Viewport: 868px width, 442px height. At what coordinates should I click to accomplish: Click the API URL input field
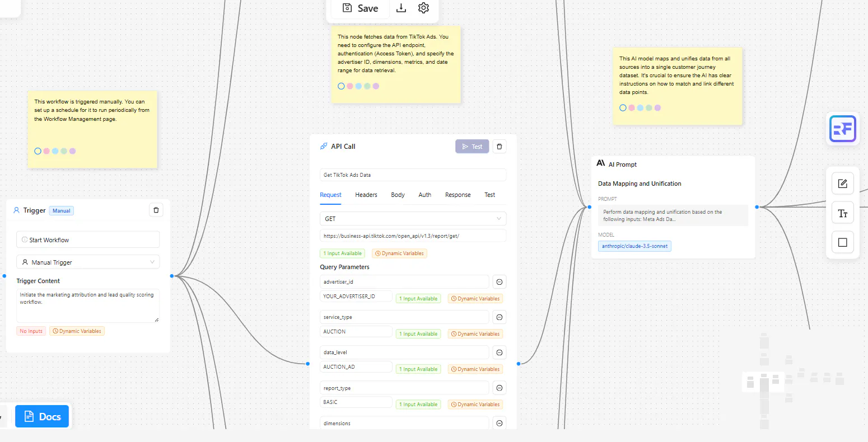coord(413,236)
